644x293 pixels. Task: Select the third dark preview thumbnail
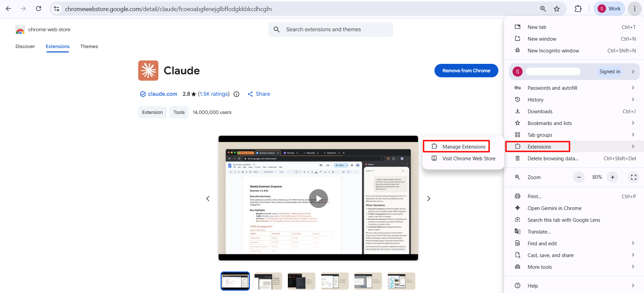[x=302, y=281]
